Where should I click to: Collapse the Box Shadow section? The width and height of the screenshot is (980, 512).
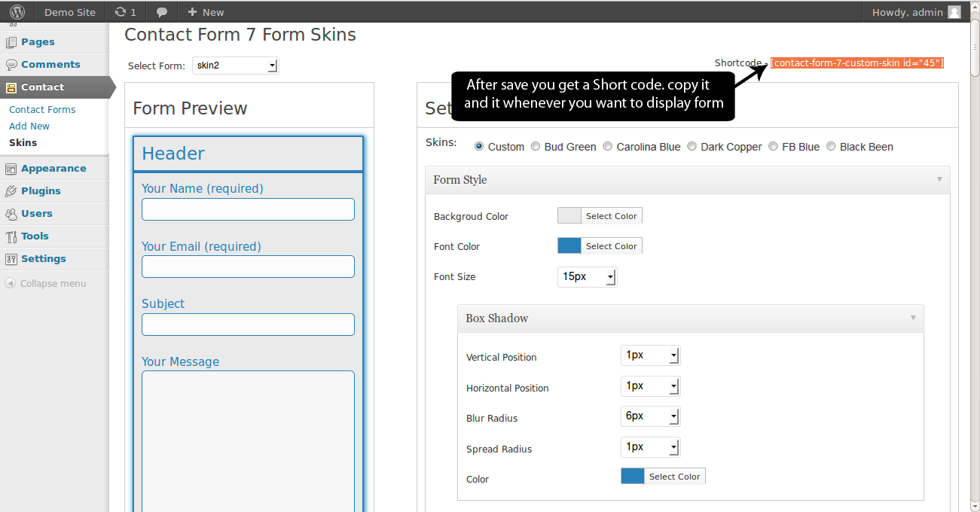click(x=913, y=318)
